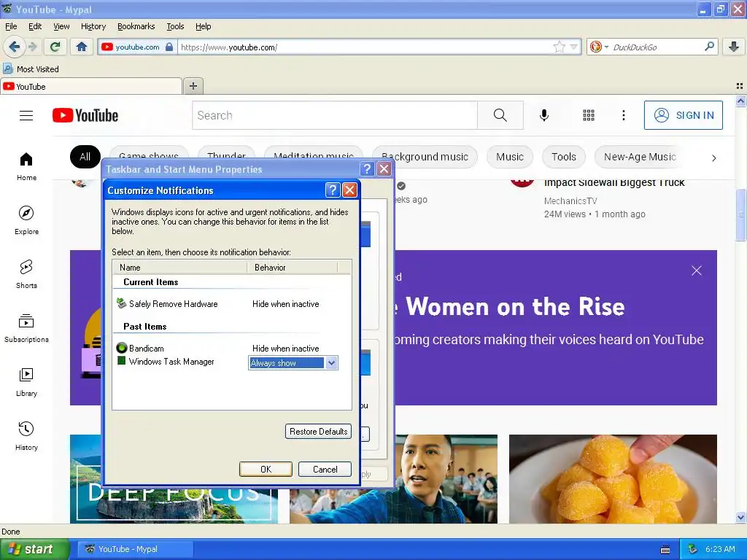Select Safely Remove Hardware list item
This screenshot has width=747, height=560.
pos(167,304)
